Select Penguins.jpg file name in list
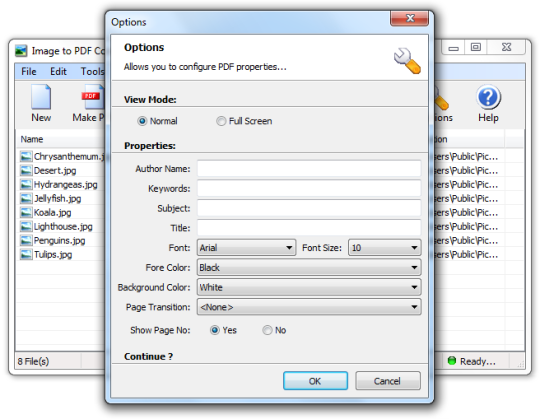 pos(59,241)
